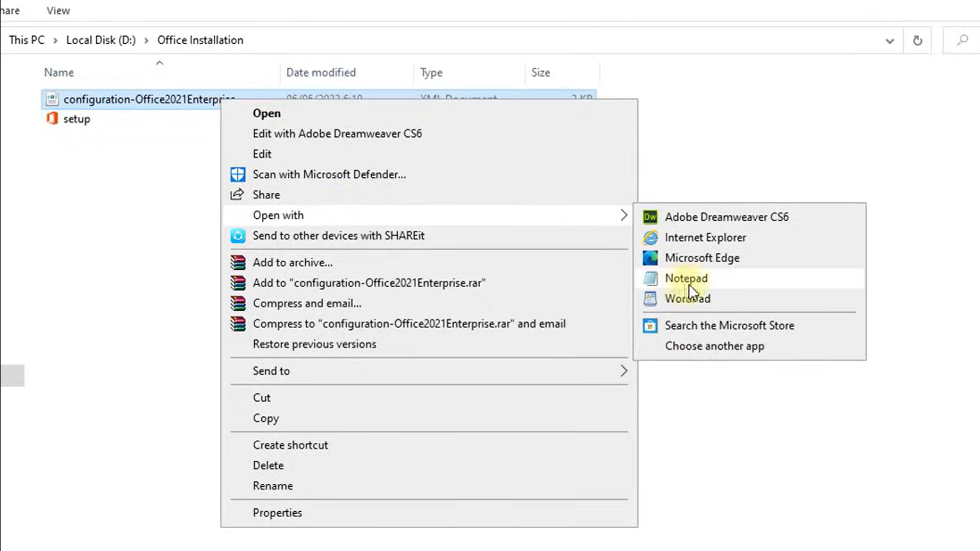Sort by the Type column header
The width and height of the screenshot is (980, 551).
coord(432,72)
